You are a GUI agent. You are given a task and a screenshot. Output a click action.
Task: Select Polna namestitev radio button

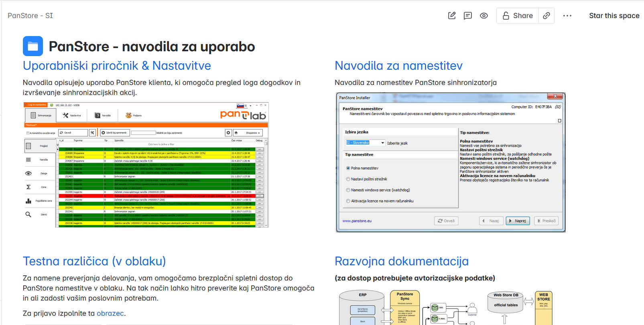point(348,168)
